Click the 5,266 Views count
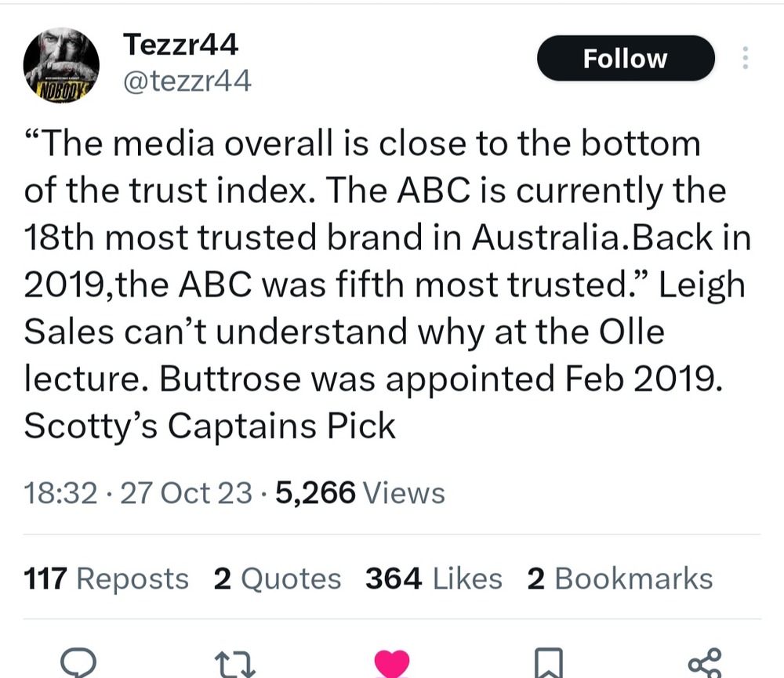Screen dimensions: 784x678 pyautogui.click(x=361, y=493)
